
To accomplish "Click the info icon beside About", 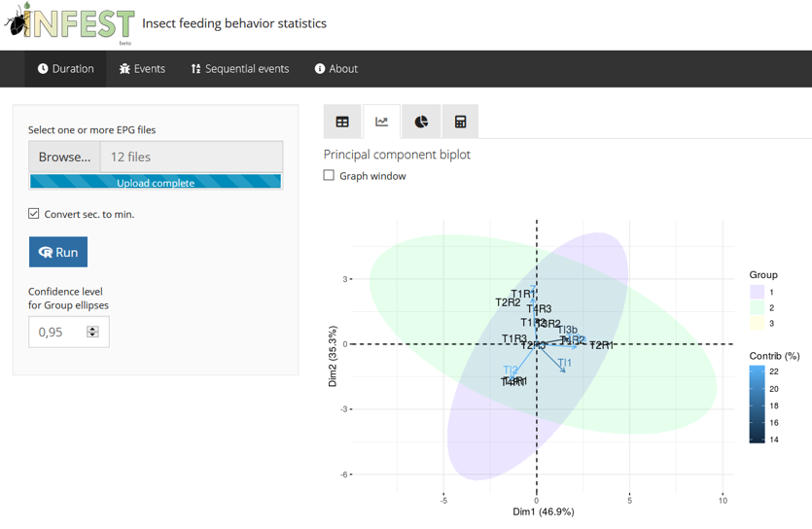I will click(320, 68).
